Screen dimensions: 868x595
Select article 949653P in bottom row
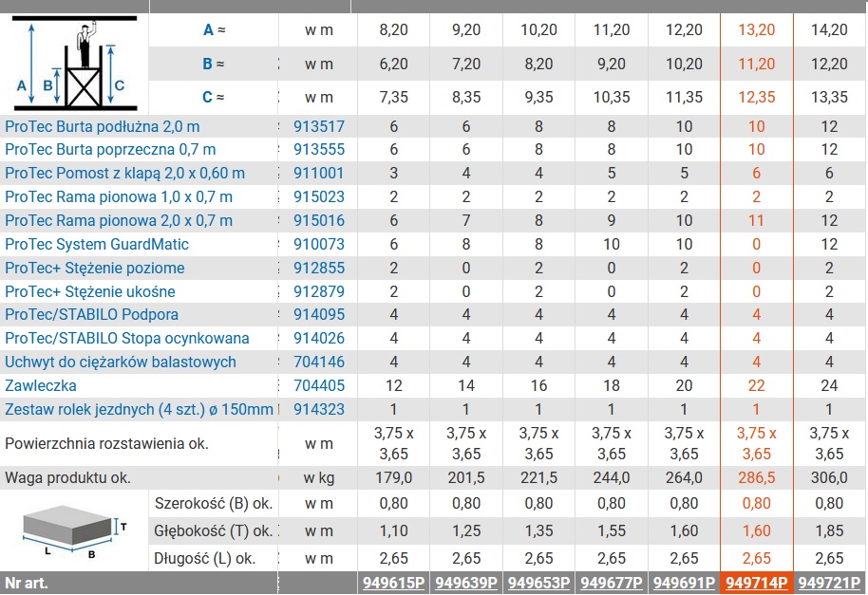click(538, 583)
